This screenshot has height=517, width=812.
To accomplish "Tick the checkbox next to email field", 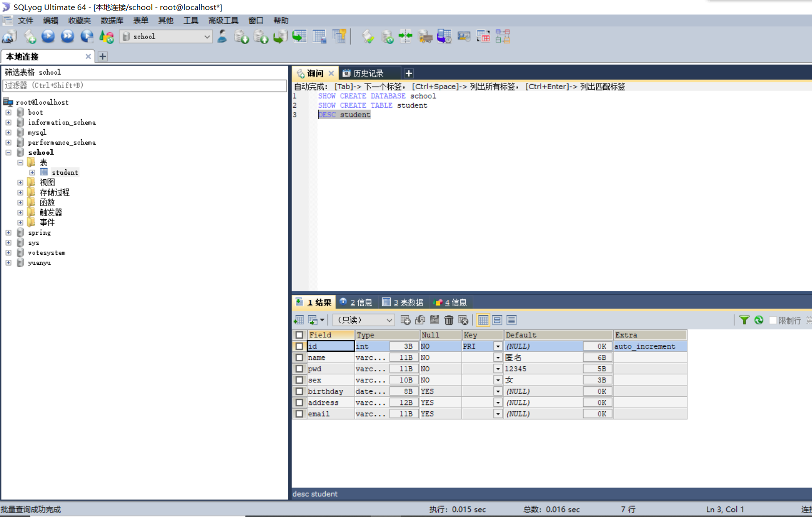I will [x=299, y=414].
